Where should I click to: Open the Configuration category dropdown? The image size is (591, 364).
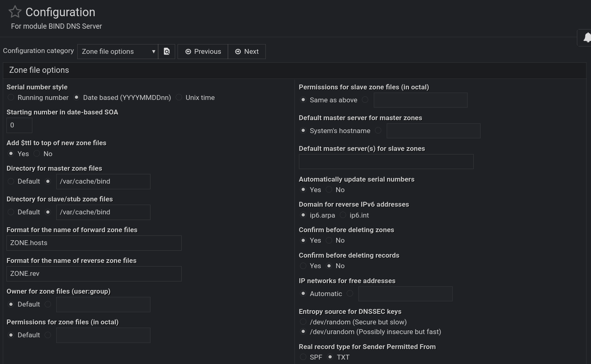click(x=118, y=51)
